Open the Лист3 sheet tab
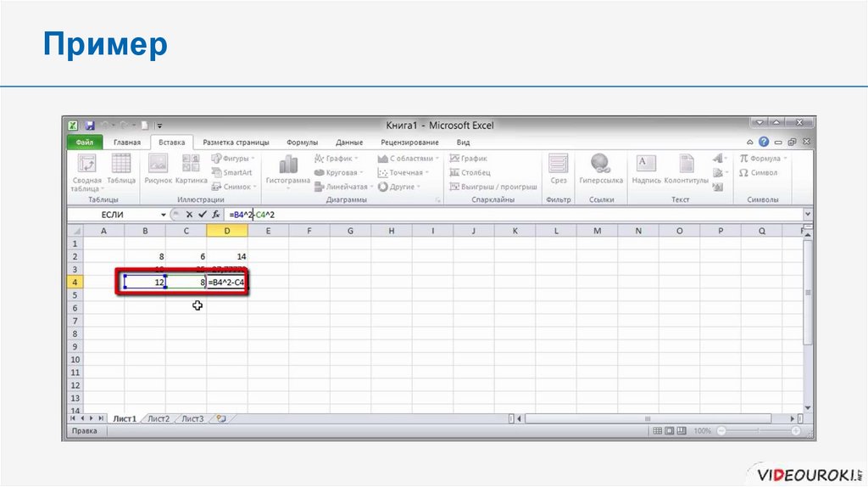This screenshot has height=487, width=868. [x=192, y=419]
